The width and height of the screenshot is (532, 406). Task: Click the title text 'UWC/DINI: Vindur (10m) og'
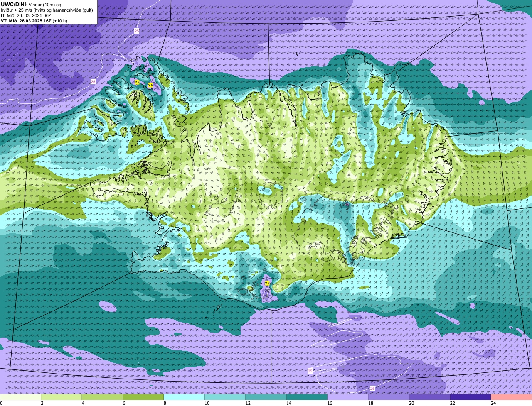click(x=31, y=4)
